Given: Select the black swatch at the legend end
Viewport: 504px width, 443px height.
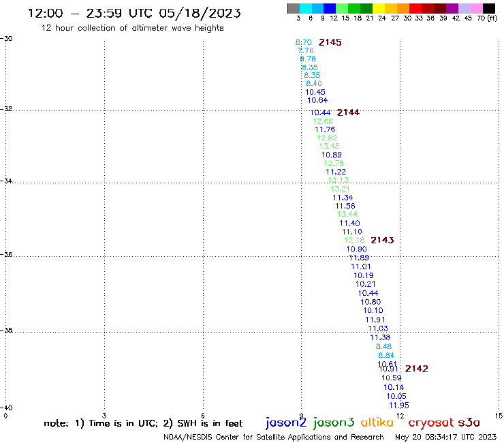Looking at the screenshot, I should pyautogui.click(x=488, y=8).
